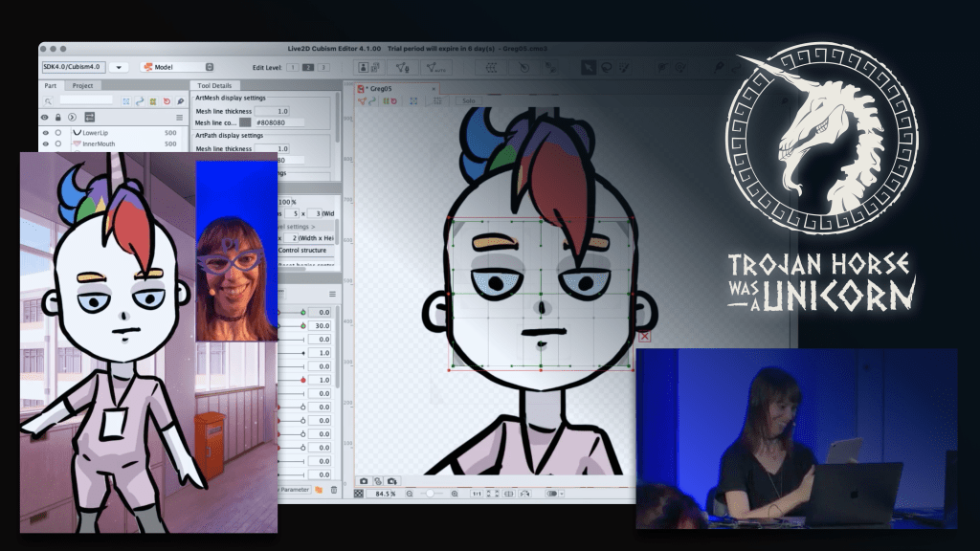The height and width of the screenshot is (551, 980).
Task: Select the brush selection tool
Action: (624, 68)
